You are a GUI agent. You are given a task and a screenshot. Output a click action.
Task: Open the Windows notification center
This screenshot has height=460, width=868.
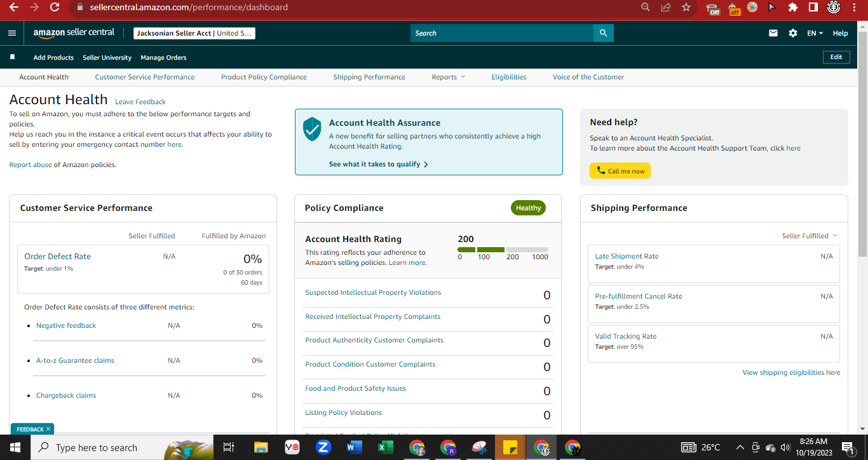pyautogui.click(x=847, y=447)
